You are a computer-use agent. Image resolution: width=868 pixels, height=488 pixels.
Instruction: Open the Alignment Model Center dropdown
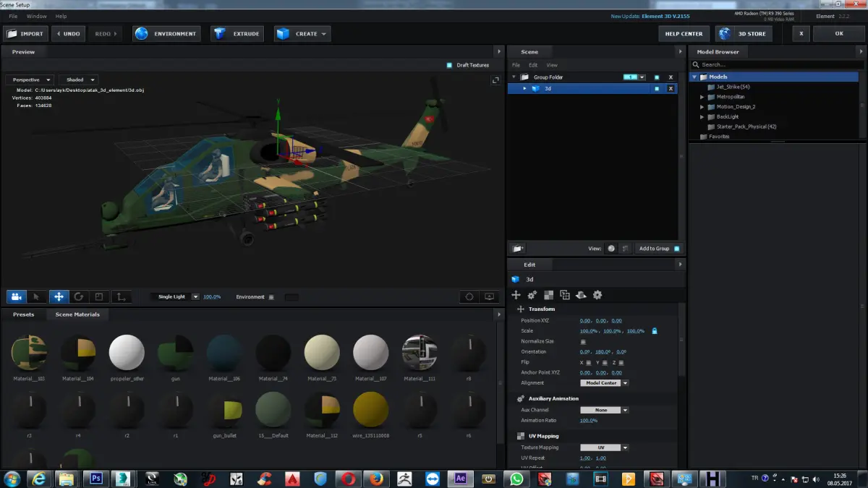605,383
